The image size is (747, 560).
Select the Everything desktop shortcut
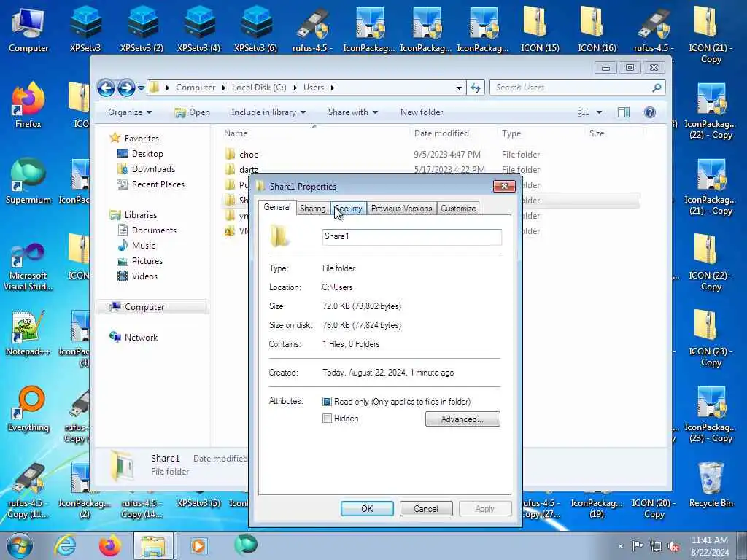(28, 408)
